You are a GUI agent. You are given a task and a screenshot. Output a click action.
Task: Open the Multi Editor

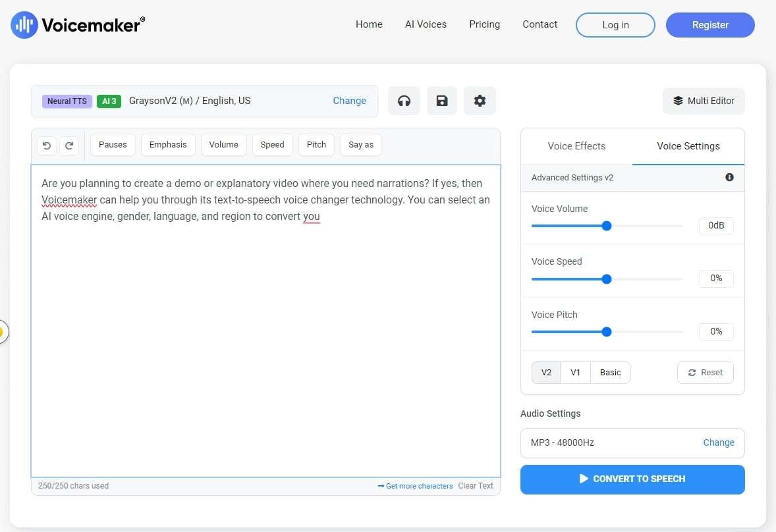704,101
